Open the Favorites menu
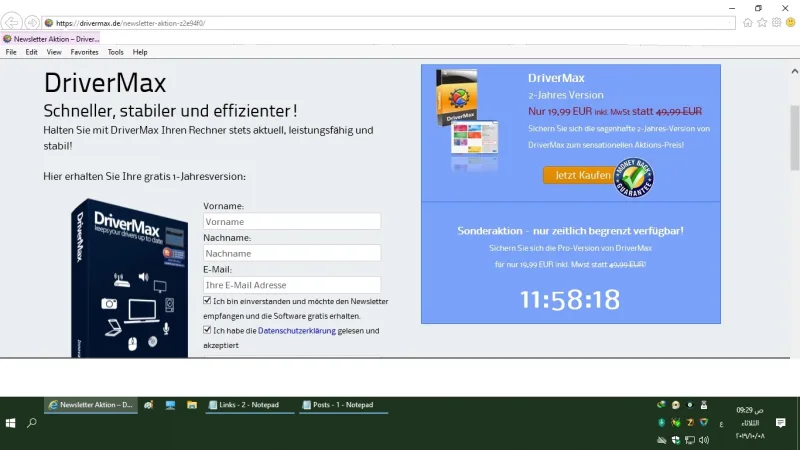Viewport: 800px width, 450px height. pos(84,52)
